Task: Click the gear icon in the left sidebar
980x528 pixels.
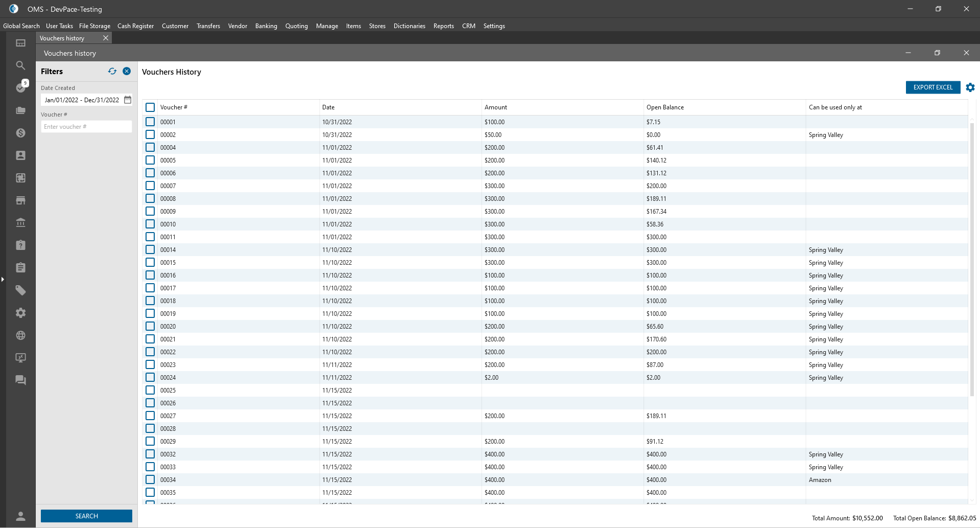Action: coord(20,313)
